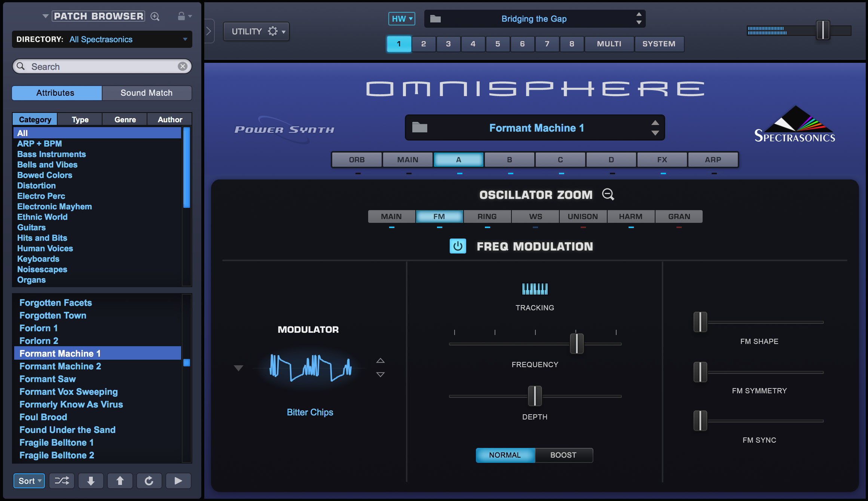Click the keyboard Tracking icon
Screen dimensions: 868x501
pos(535,289)
